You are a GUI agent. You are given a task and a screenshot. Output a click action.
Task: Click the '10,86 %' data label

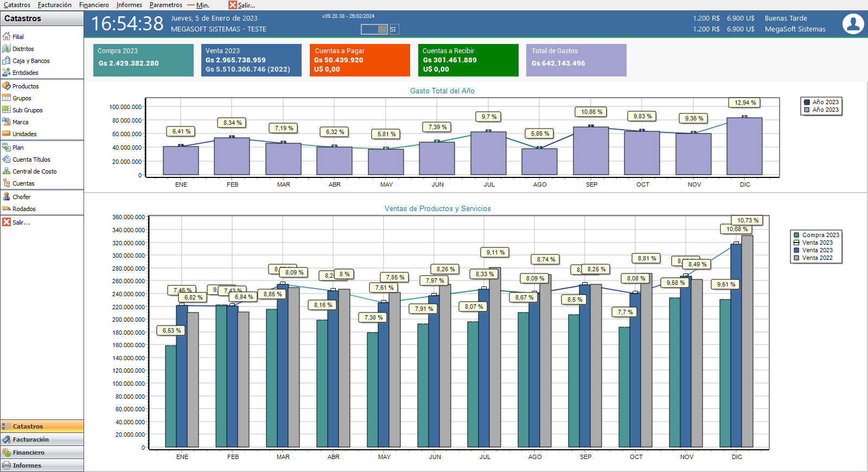click(x=592, y=112)
